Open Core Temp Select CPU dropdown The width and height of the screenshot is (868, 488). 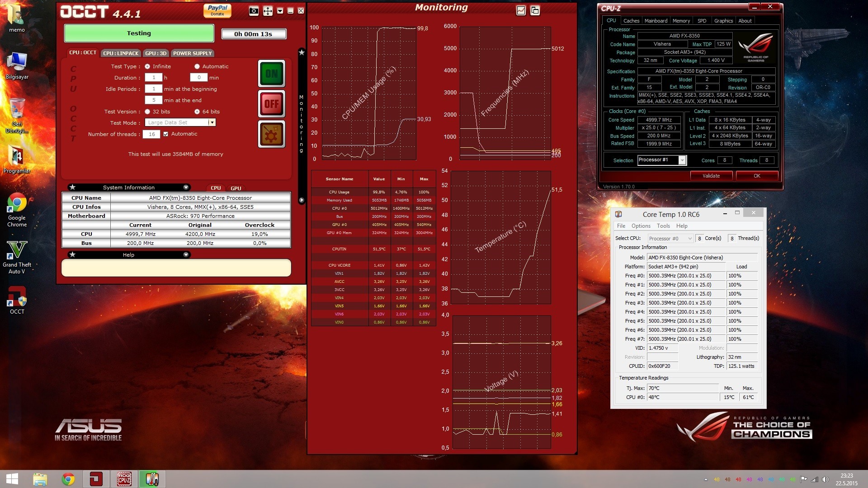pos(670,239)
